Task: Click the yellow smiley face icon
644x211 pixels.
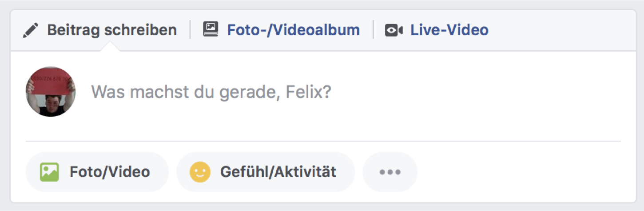Action: pos(199,172)
